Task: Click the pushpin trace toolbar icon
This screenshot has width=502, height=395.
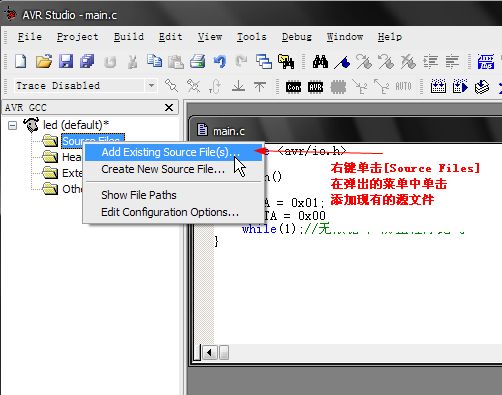Action: click(171, 86)
